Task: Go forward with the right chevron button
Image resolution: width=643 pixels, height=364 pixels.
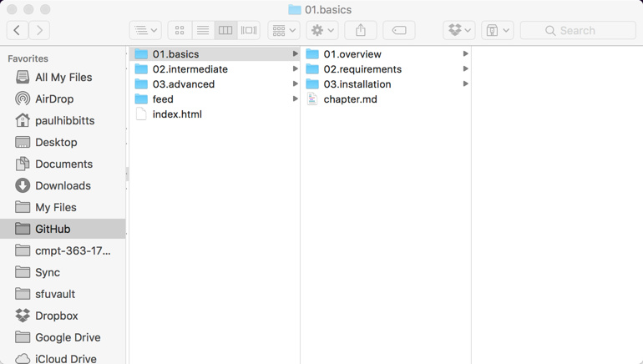Action: 39,30
